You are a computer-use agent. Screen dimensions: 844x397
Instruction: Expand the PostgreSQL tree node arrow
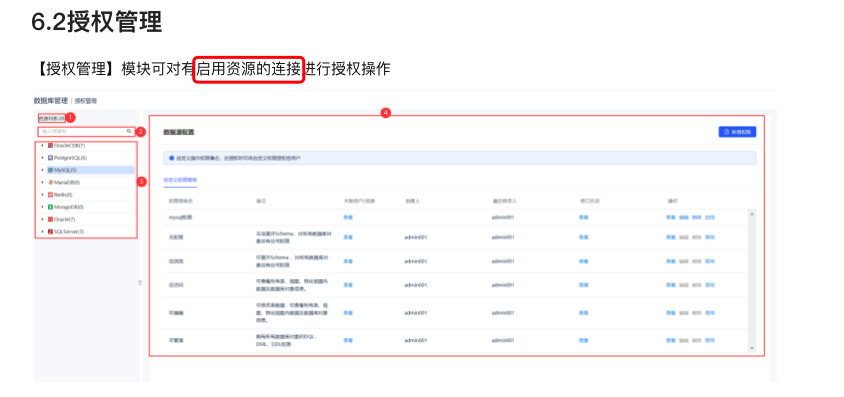click(43, 158)
